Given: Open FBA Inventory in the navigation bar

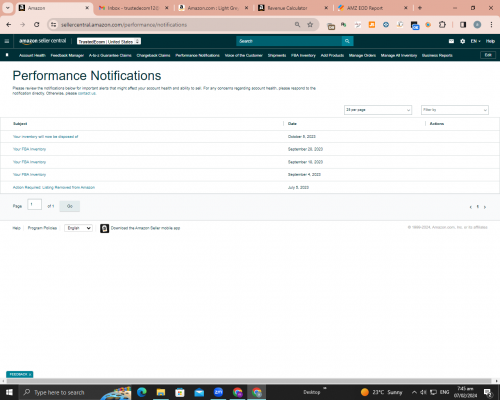Looking at the screenshot, I should tap(303, 55).
